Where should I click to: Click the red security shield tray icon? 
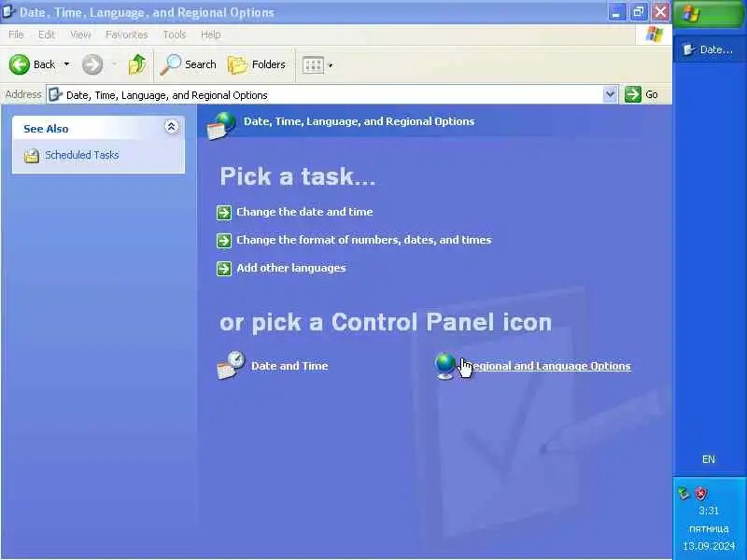701,494
